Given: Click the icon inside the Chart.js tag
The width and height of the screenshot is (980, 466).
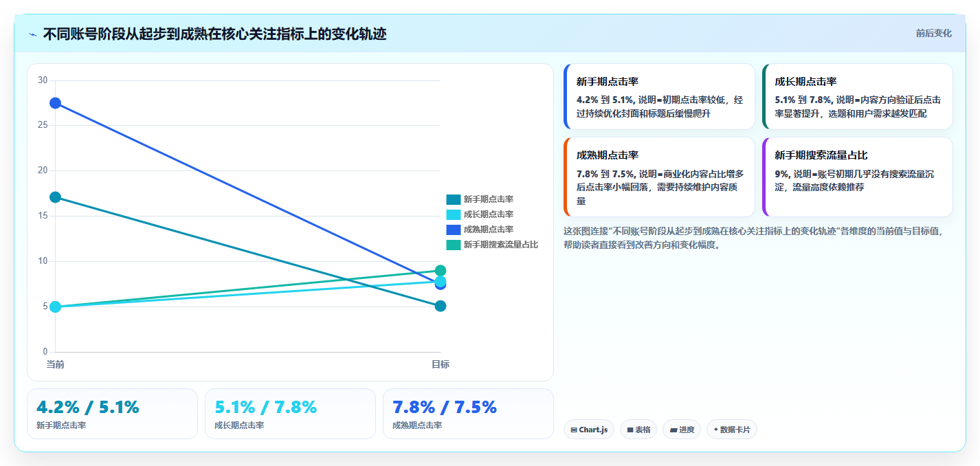Looking at the screenshot, I should click(574, 430).
